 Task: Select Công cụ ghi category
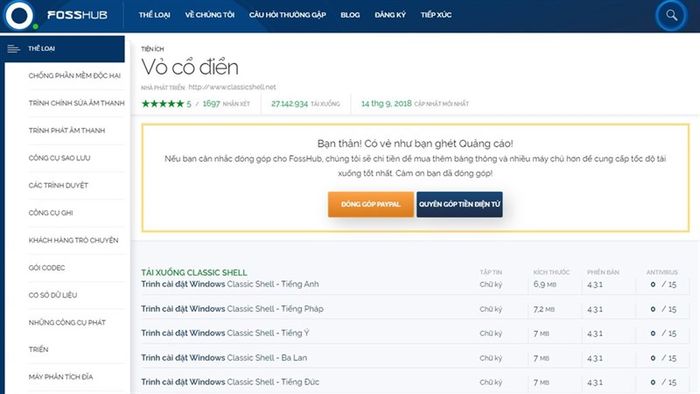coord(50,213)
